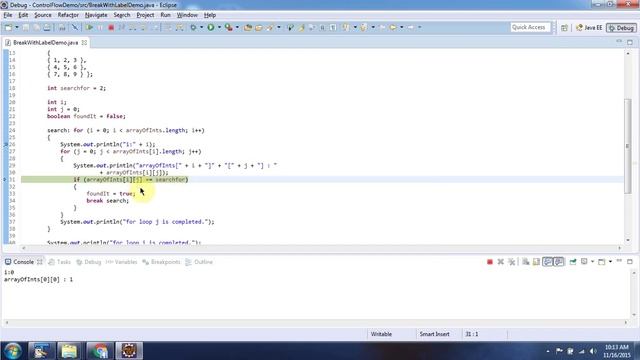
Task: Open the Run menu
Action: coord(165,15)
